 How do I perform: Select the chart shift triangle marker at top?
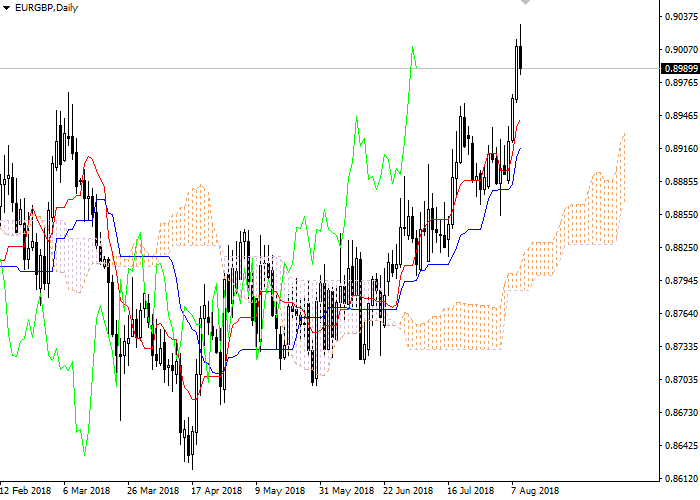coord(526,2)
